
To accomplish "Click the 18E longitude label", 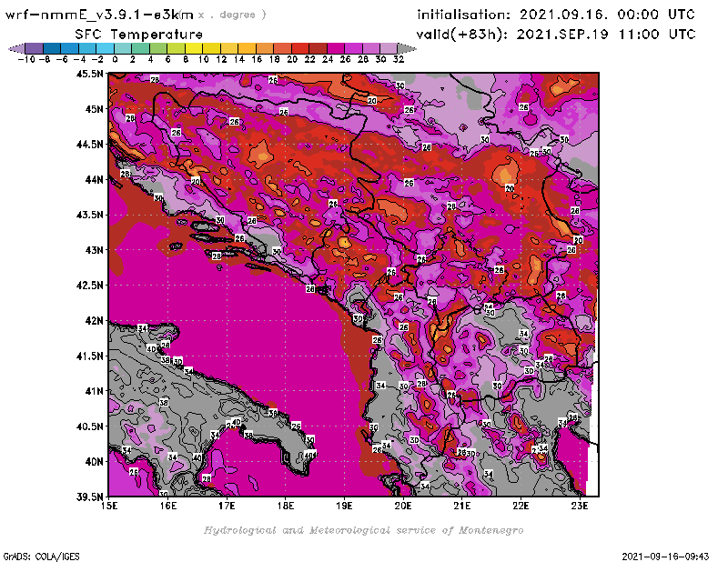I will coord(286,506).
